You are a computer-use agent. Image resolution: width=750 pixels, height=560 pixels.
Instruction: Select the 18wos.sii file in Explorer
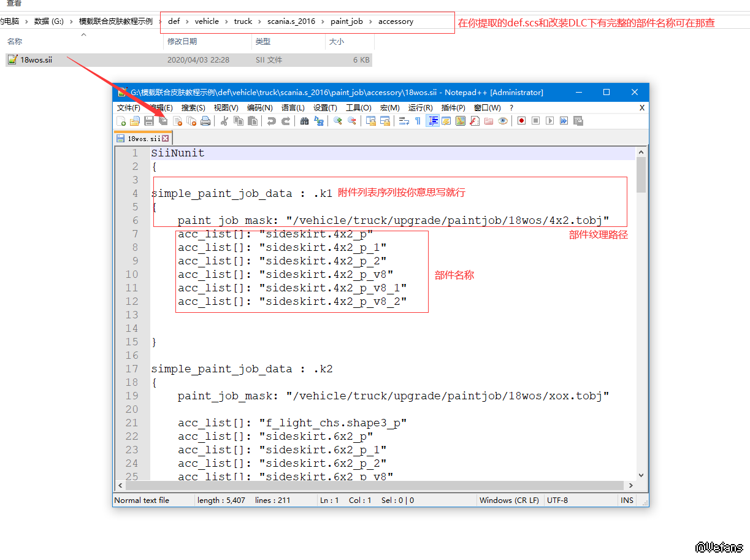pyautogui.click(x=36, y=60)
